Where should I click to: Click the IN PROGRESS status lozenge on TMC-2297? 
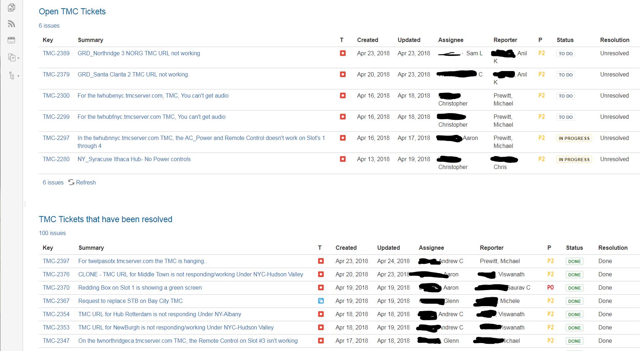coord(574,138)
